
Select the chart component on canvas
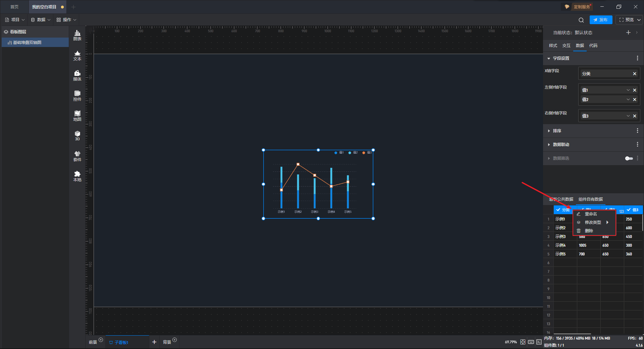coord(318,184)
